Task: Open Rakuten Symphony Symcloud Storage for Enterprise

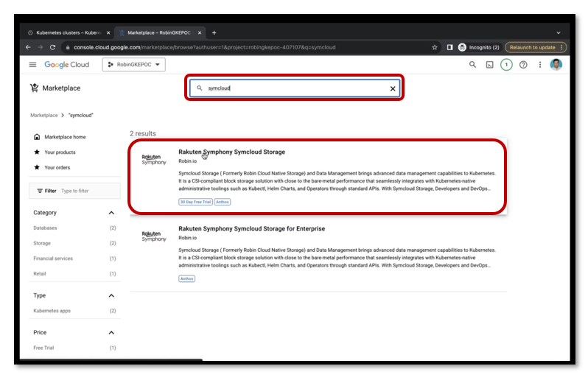Action: pos(251,228)
